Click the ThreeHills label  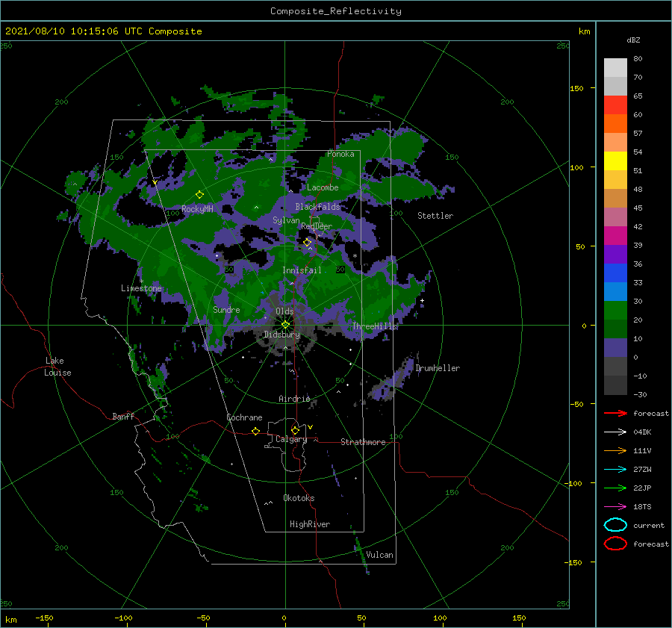(x=375, y=326)
